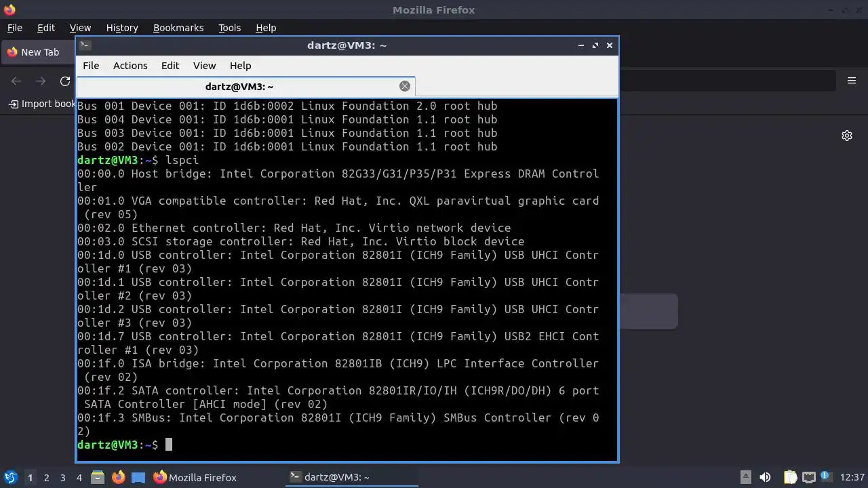Open terminal Edit menu
This screenshot has width=868, height=488.
(170, 66)
